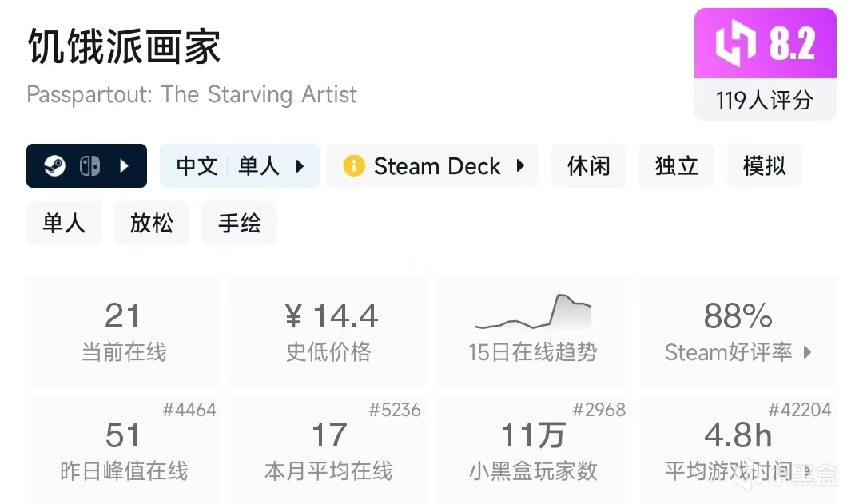The width and height of the screenshot is (863, 504).
Task: Expand Steam Deck compatibility details arrow
Action: [x=520, y=166]
